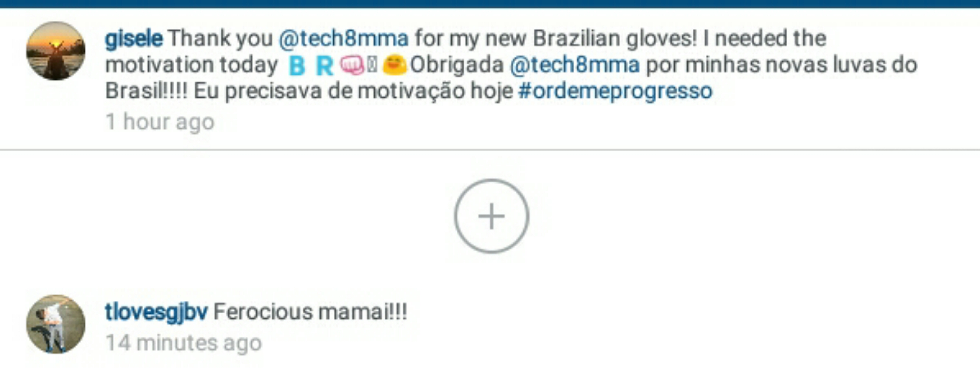Click the blue letter R emoji

324,66
